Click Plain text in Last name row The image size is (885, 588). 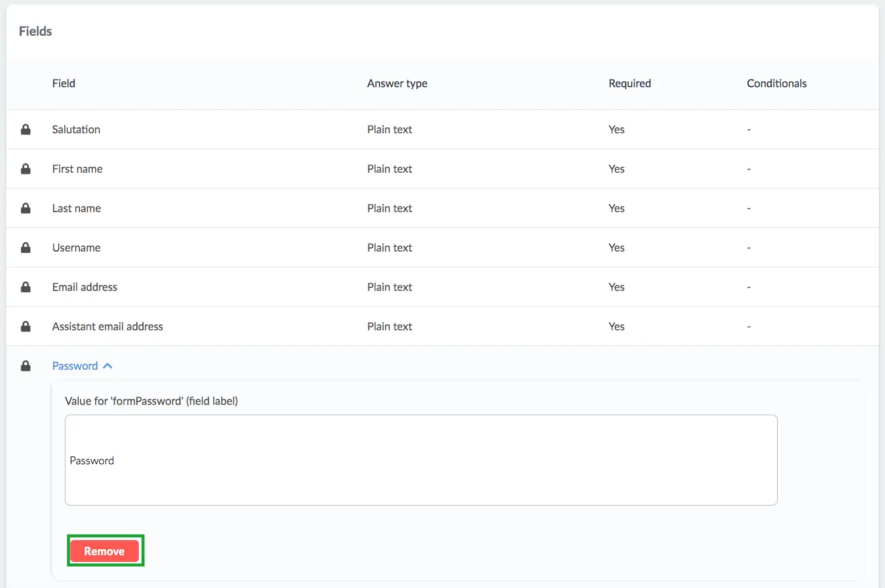point(390,208)
